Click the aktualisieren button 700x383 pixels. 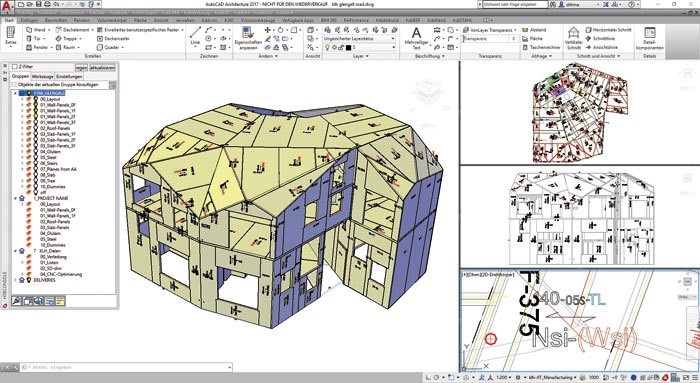point(102,68)
